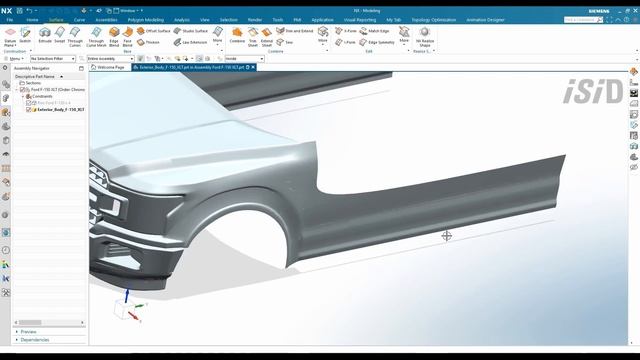Toggle checkbox for Exterior_Body_F-150_XLT component
The height and width of the screenshot is (360, 640).
coord(29,110)
